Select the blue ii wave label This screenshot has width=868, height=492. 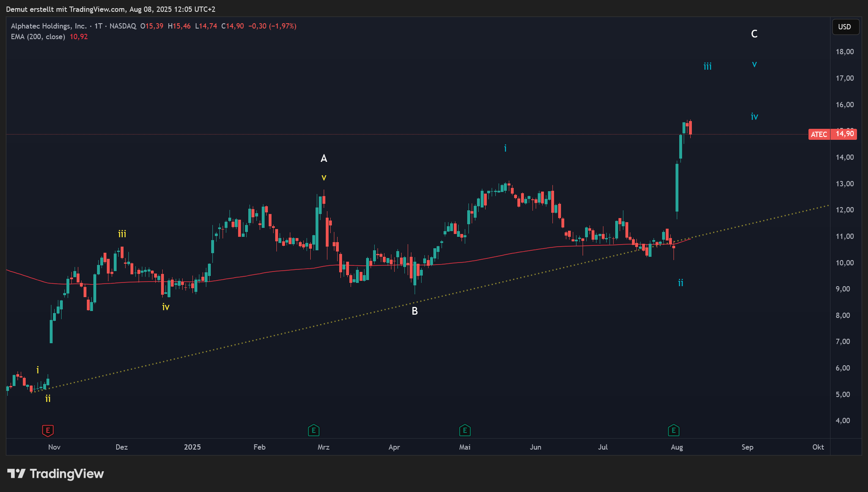point(680,283)
